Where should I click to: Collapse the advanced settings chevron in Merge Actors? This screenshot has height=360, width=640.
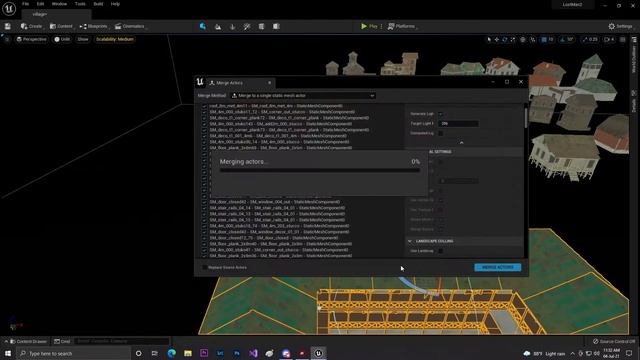[462, 143]
